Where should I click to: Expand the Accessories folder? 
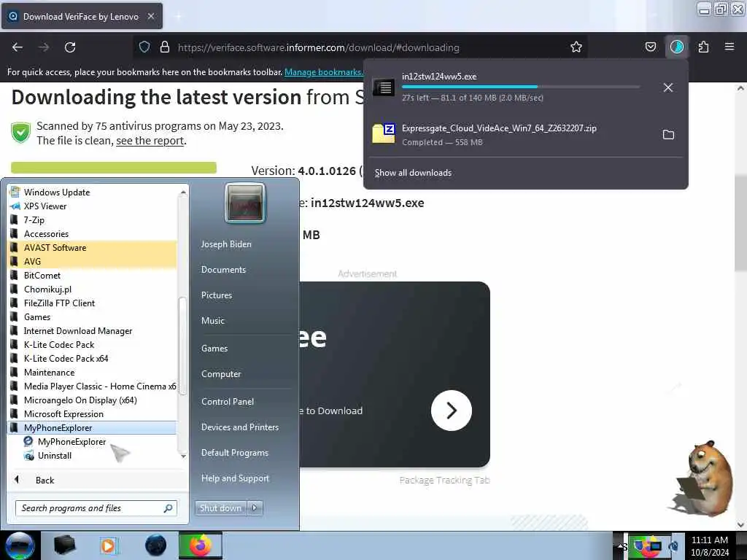tap(46, 233)
